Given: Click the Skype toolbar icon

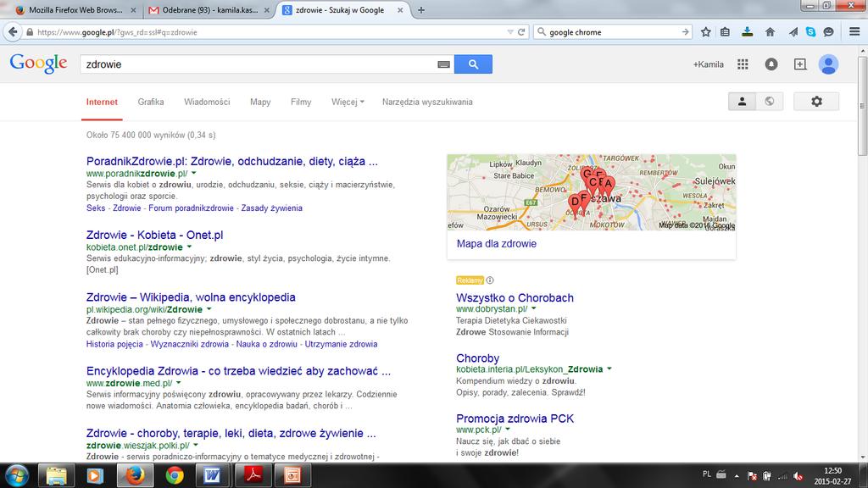Looking at the screenshot, I should click(811, 32).
